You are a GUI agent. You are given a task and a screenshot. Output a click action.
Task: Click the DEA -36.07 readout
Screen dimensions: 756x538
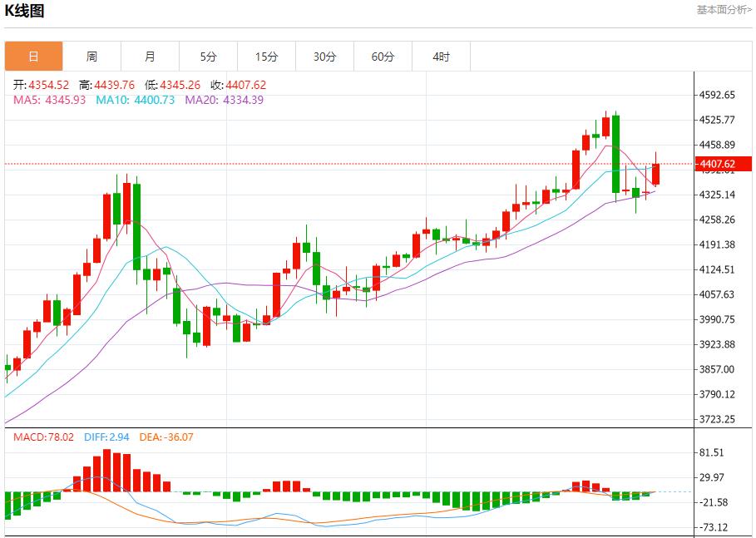(x=166, y=437)
